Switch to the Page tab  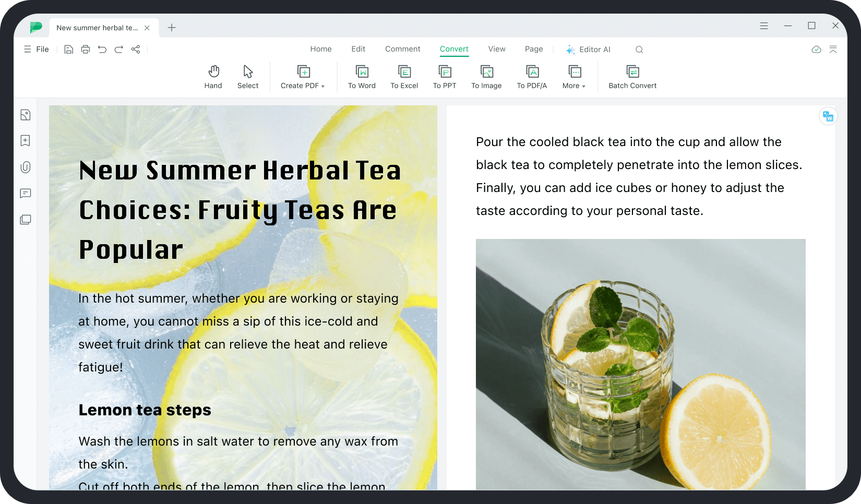pyautogui.click(x=534, y=49)
